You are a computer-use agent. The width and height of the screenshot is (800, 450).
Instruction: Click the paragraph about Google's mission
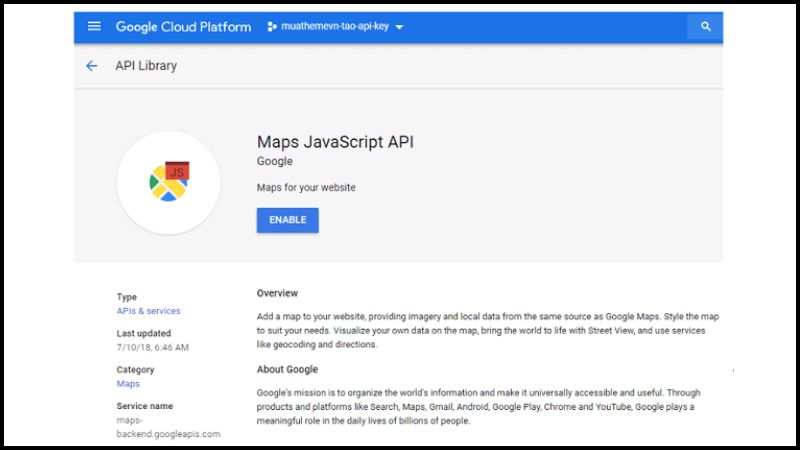pyautogui.click(x=478, y=407)
